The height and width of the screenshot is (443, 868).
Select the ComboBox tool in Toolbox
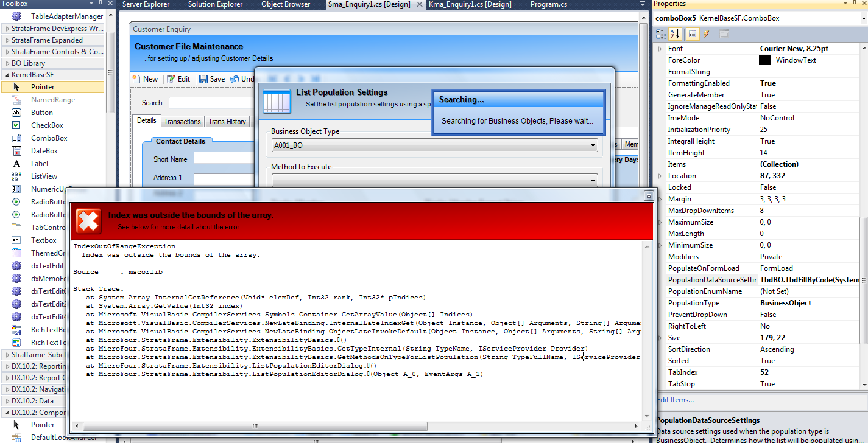49,138
